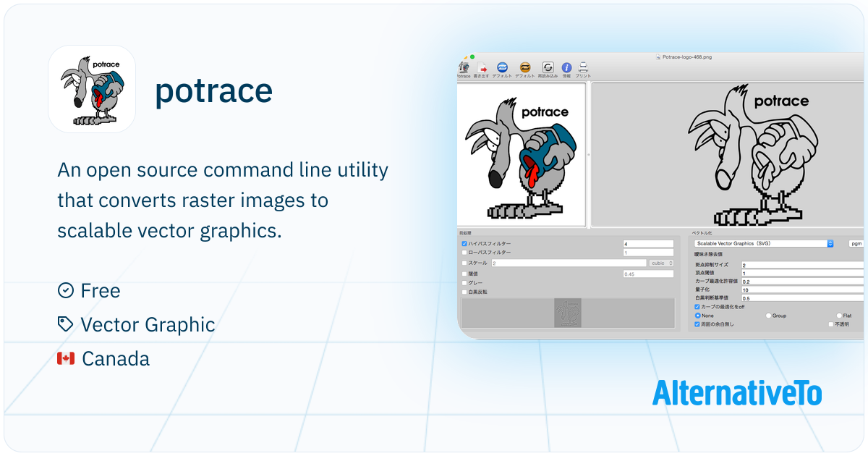Click the grey preprocessing preview thumbnail
The height and width of the screenshot is (456, 868).
(568, 313)
